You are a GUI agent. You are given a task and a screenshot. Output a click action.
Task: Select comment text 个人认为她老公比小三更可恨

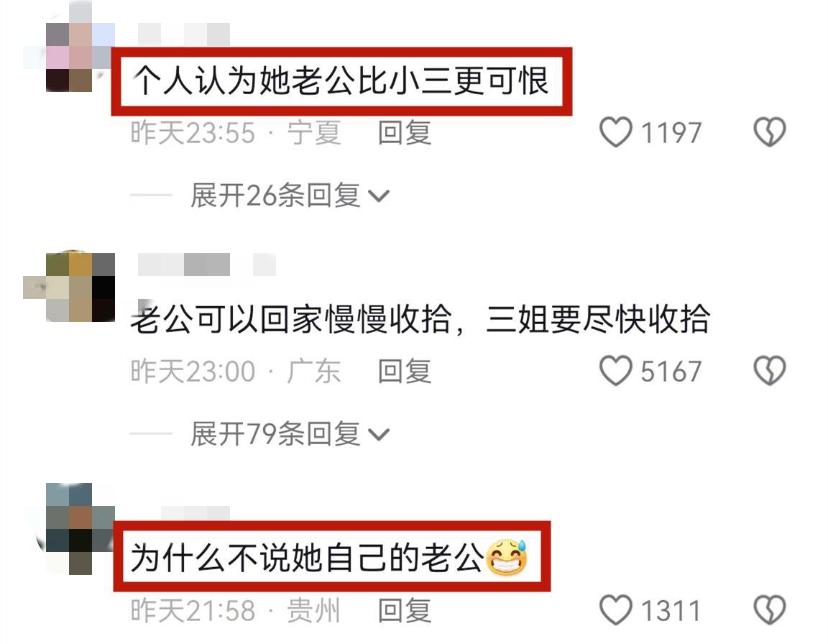click(341, 81)
